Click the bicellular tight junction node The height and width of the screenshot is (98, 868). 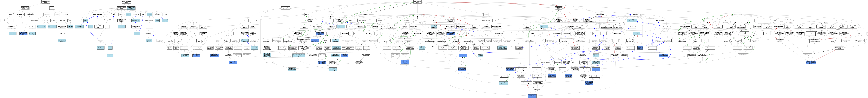coord(149,41)
